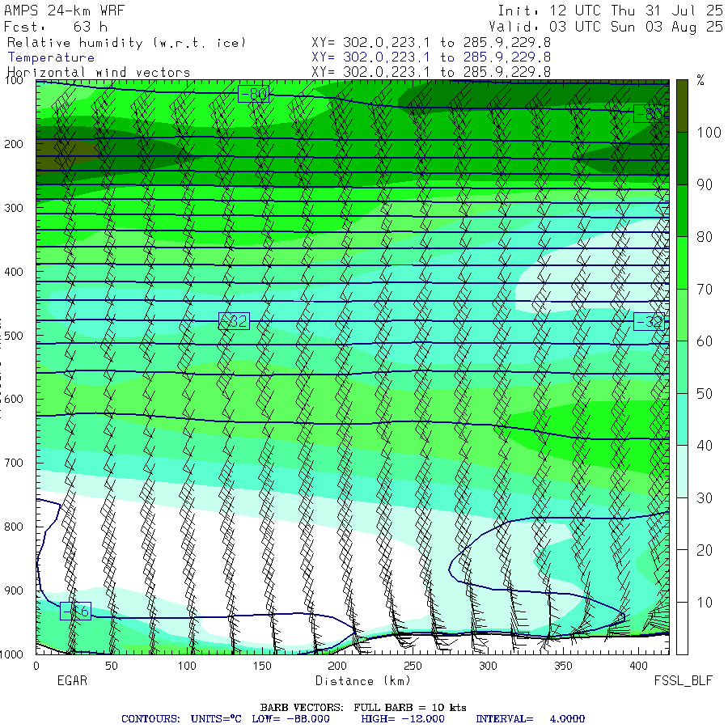
Task: Click the aqua 40–50% colorbar swatch
Action: (x=682, y=420)
